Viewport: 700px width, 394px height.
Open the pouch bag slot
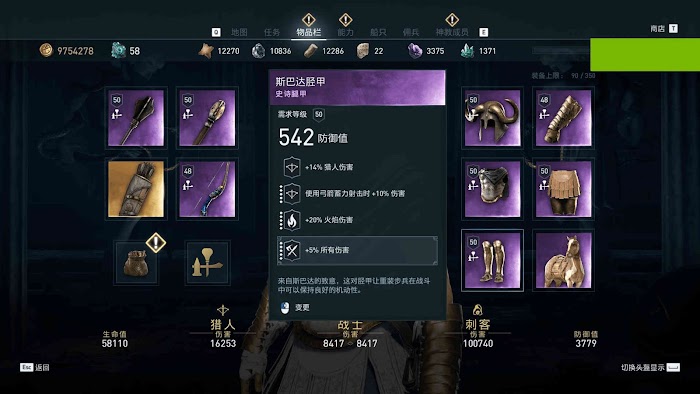136,263
